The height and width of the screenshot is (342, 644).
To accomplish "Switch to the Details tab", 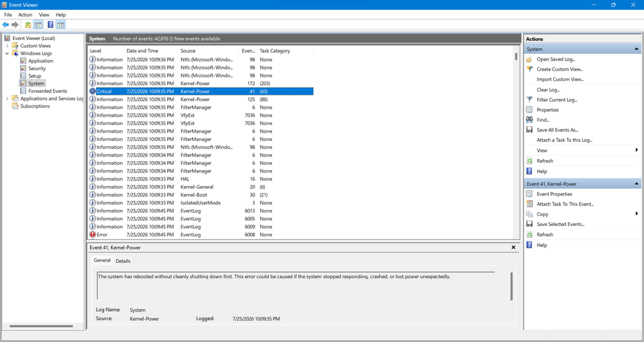I will click(x=122, y=261).
